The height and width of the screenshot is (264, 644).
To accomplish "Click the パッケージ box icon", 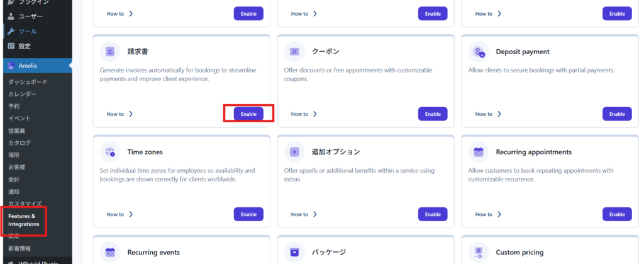I will [x=294, y=252].
